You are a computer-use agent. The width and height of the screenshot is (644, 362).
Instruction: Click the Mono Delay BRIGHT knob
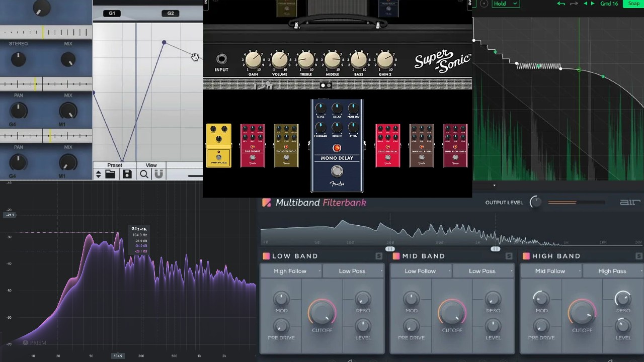pyautogui.click(x=337, y=127)
